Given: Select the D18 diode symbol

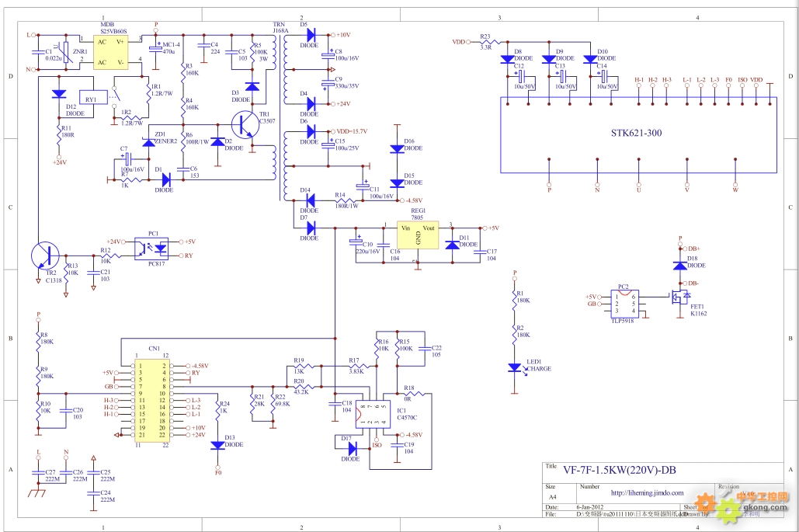Looking at the screenshot, I should tap(679, 266).
